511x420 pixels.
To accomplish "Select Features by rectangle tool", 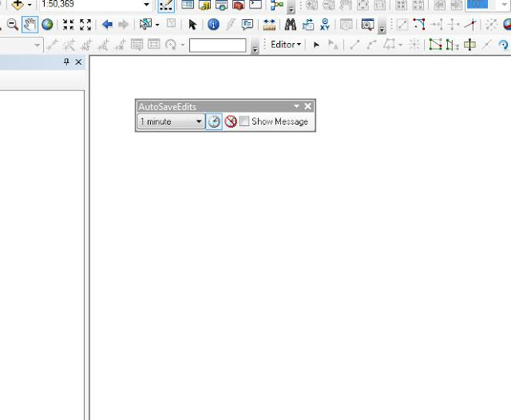I will tap(145, 25).
